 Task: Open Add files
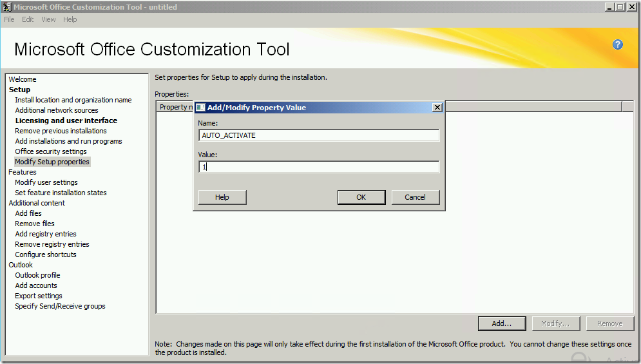28,213
